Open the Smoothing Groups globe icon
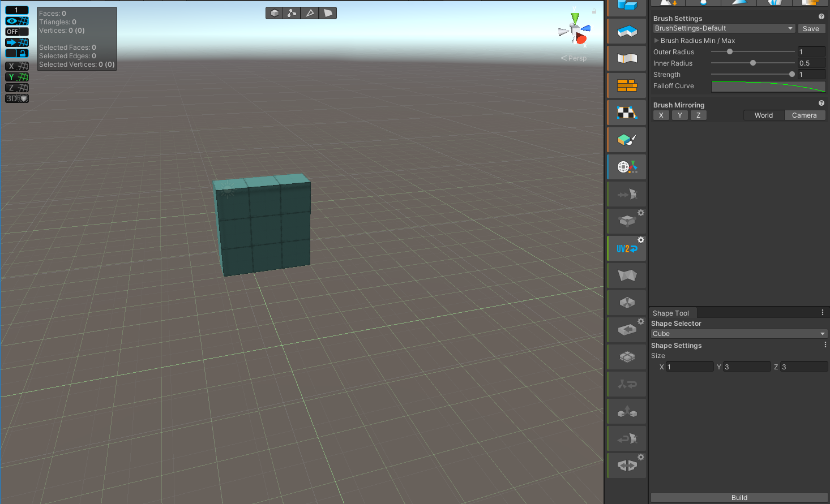This screenshot has height=504, width=830. [x=626, y=167]
